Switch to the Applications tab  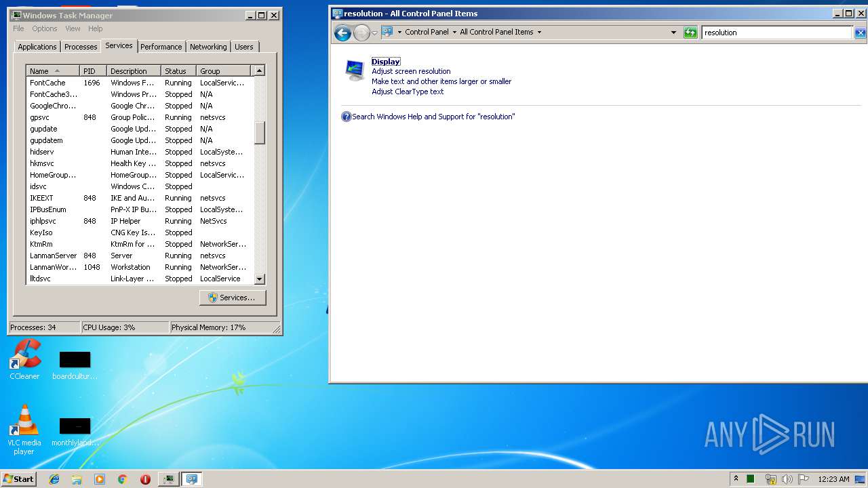37,47
